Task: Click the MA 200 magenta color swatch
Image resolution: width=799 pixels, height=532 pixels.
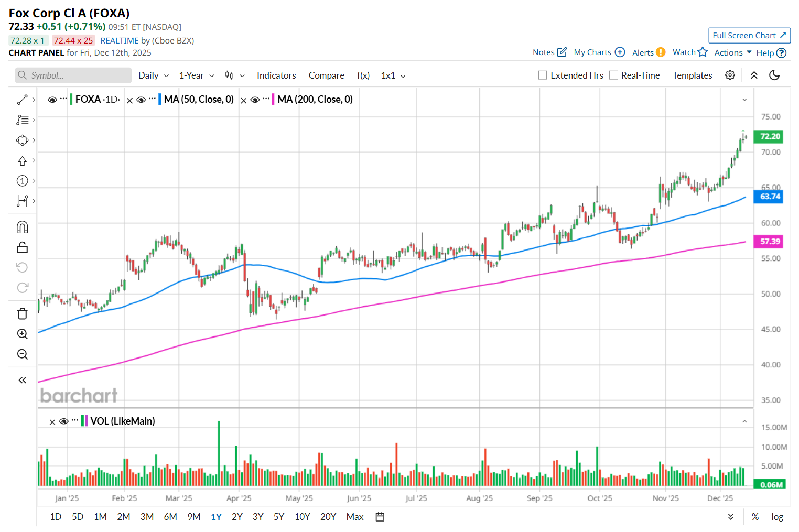Action: [x=273, y=100]
